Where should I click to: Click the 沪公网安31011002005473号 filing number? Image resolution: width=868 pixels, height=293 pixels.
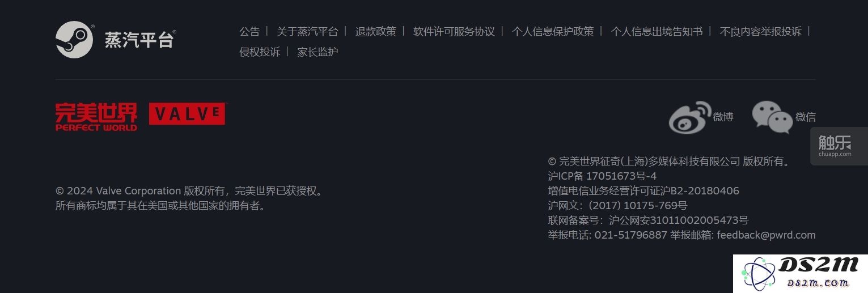(x=679, y=220)
